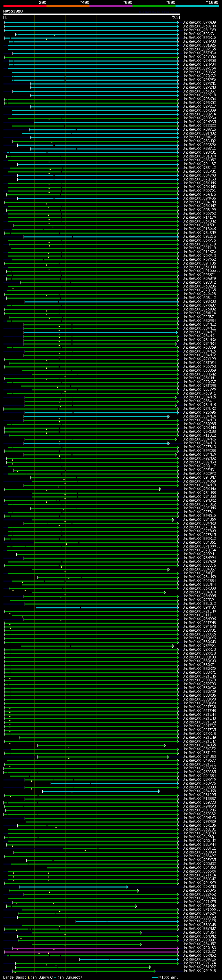Select the UniRef100_Q5XUG7 label
The image size is (222, 980).
pyautogui.click(x=199, y=91)
